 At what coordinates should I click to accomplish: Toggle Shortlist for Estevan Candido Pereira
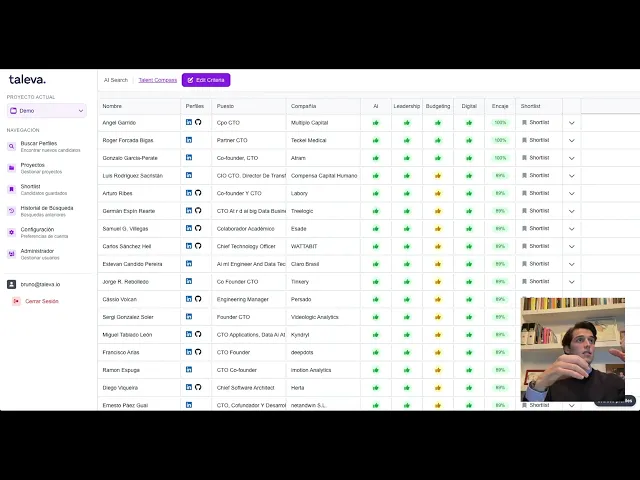(x=536, y=264)
